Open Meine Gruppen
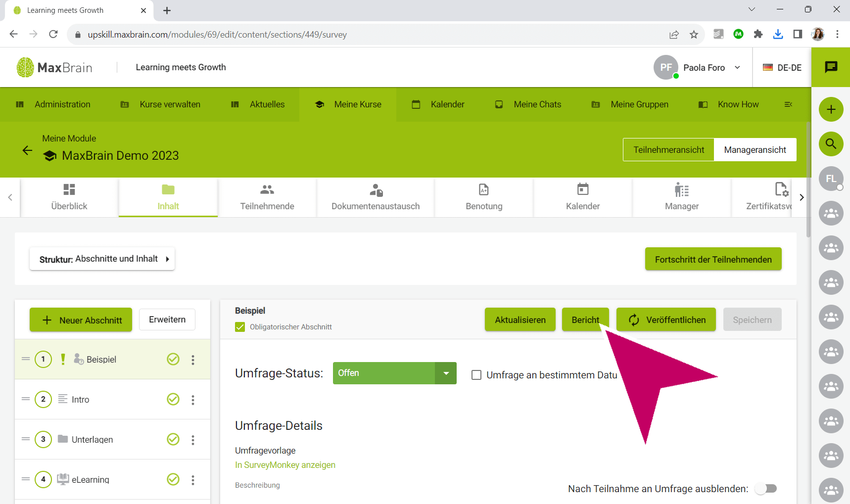The height and width of the screenshot is (504, 850). (x=630, y=104)
